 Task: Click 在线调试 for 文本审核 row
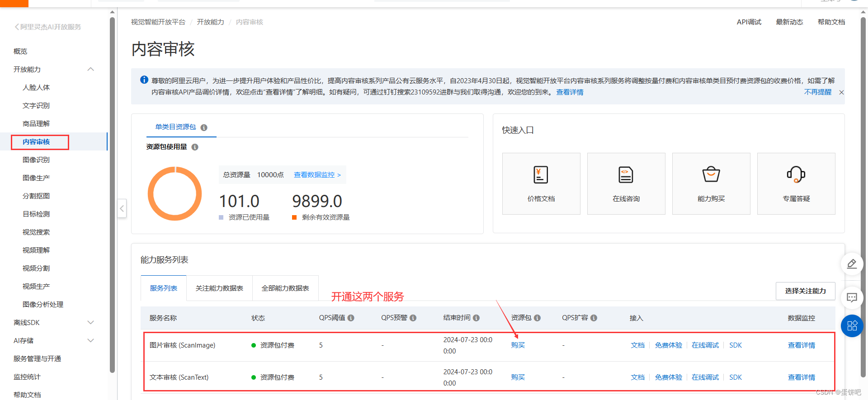pyautogui.click(x=705, y=377)
